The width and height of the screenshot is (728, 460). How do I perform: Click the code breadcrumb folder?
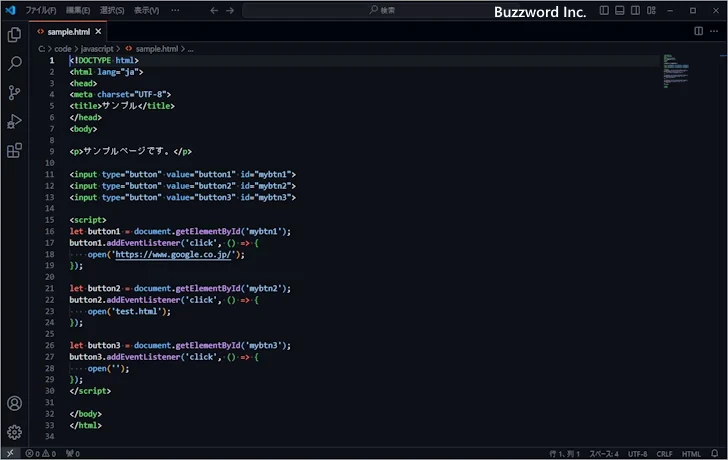pos(63,49)
